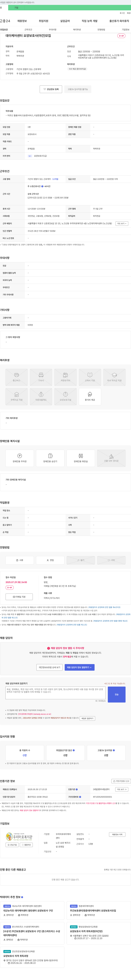Click the 열람제안 button under company logo
The image size is (131, 980).
pos(27,845)
